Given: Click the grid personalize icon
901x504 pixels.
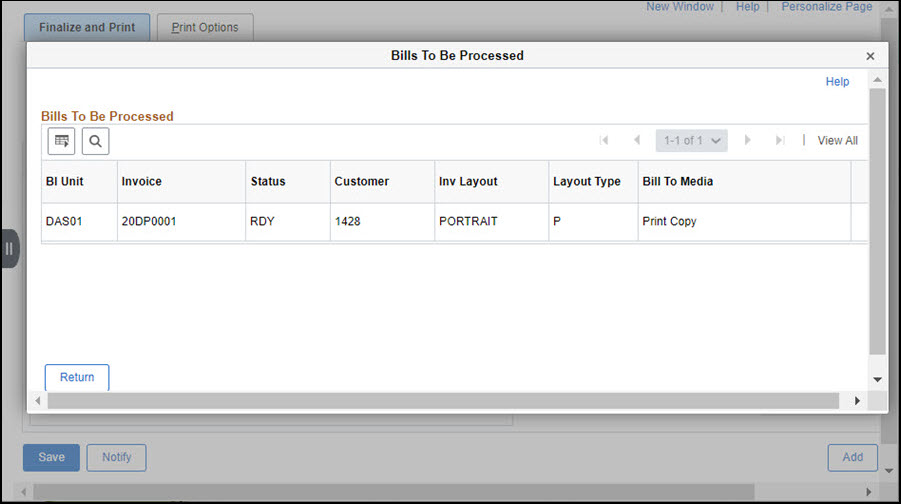Looking at the screenshot, I should 61,142.
